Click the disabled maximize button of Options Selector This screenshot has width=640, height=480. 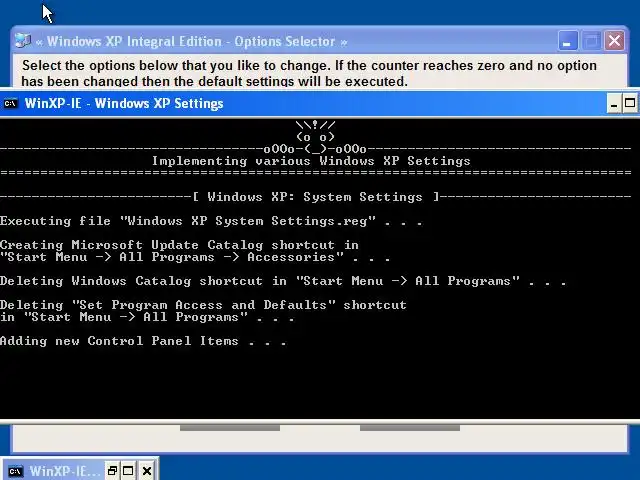591,41
